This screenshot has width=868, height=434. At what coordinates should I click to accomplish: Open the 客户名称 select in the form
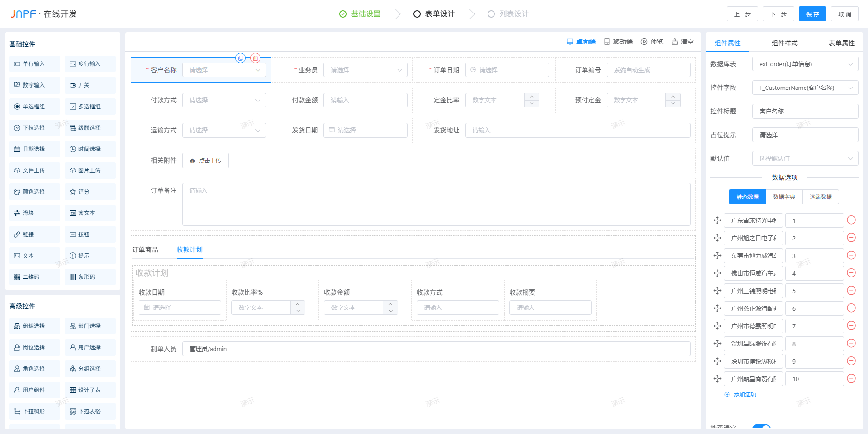pos(224,70)
